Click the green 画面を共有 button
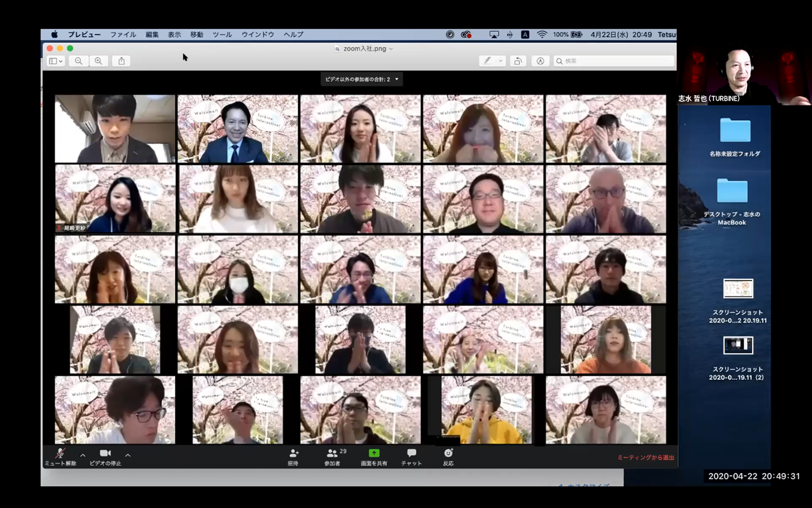812x508 pixels. pyautogui.click(x=374, y=457)
